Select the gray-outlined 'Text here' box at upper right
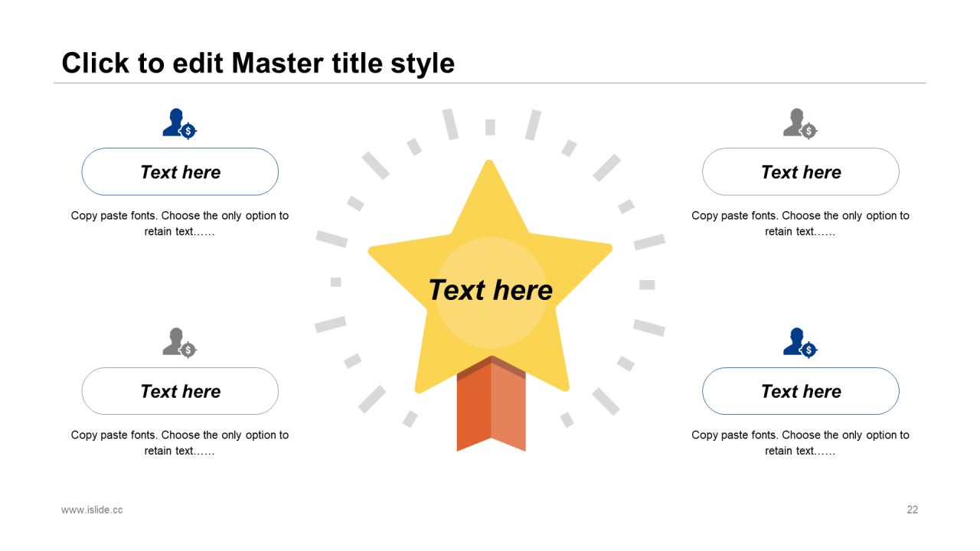Image resolution: width=980 pixels, height=551 pixels. [x=801, y=171]
